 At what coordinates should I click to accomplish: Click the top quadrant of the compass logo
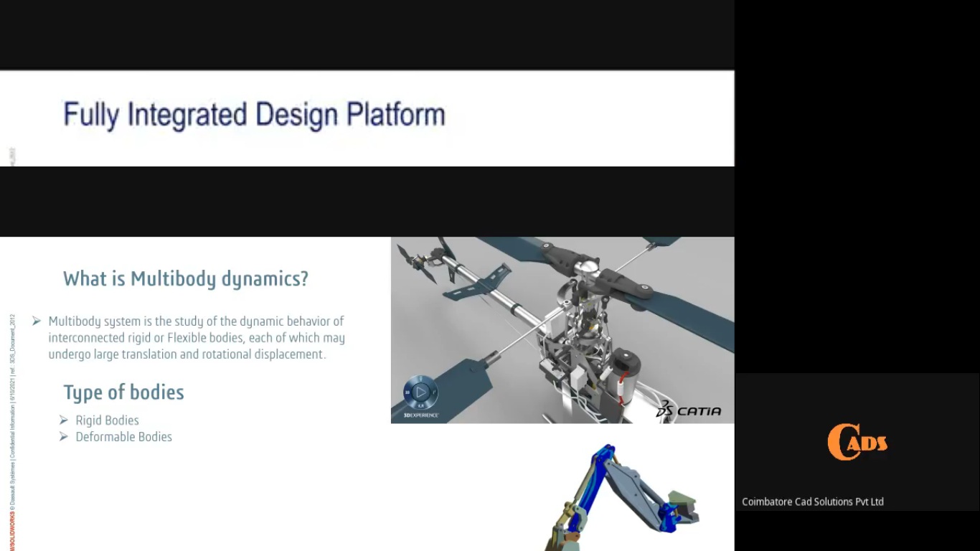(x=420, y=379)
